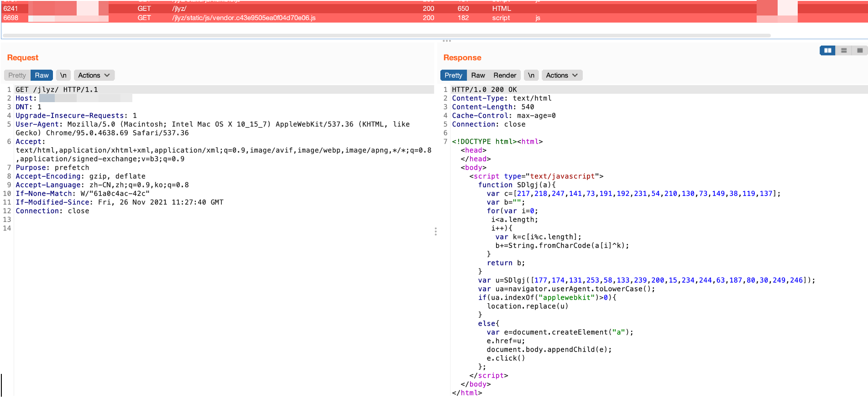Screen dimensions: 868x404
Task: Switch to top-bottom stacked layout icon
Action: point(844,50)
